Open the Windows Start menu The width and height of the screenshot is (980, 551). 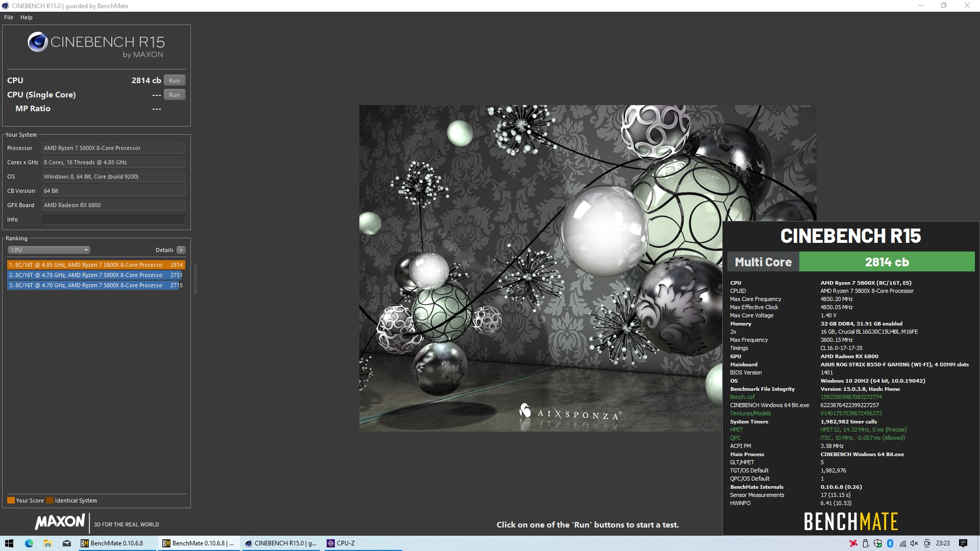[9, 543]
